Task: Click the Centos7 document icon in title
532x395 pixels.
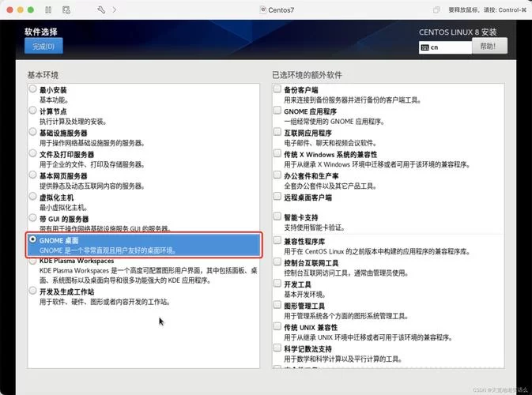Action: pyautogui.click(x=263, y=9)
